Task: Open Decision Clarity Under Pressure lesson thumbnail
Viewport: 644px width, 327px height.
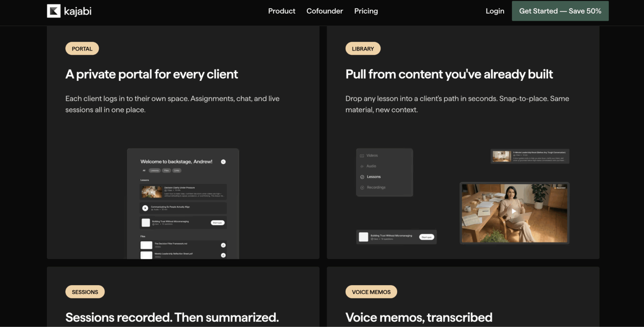Action: pyautogui.click(x=152, y=192)
